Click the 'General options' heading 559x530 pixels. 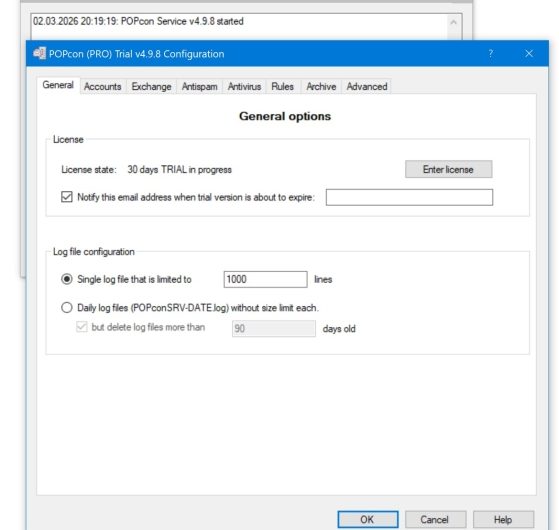285,116
